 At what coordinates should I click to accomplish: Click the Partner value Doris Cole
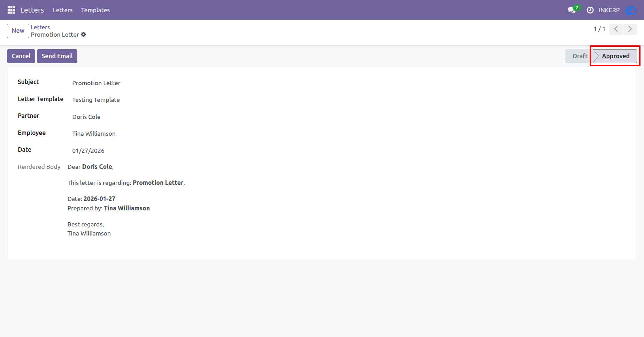[x=86, y=117]
